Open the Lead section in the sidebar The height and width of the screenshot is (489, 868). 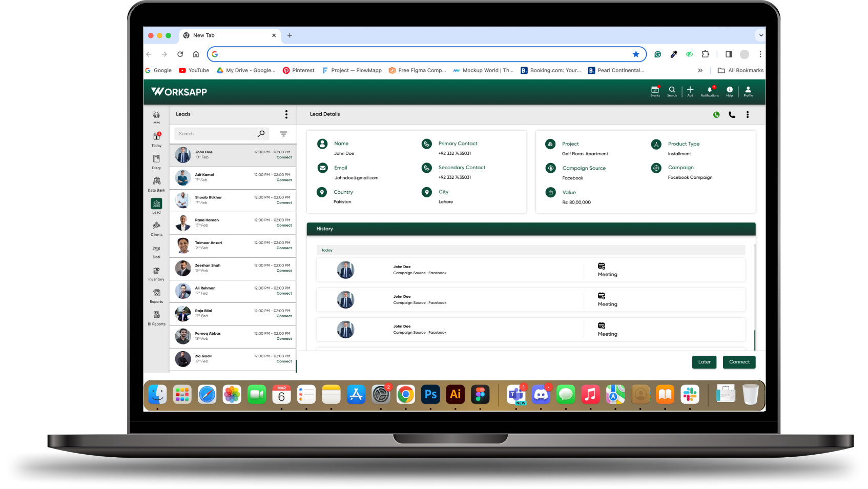coord(156,206)
